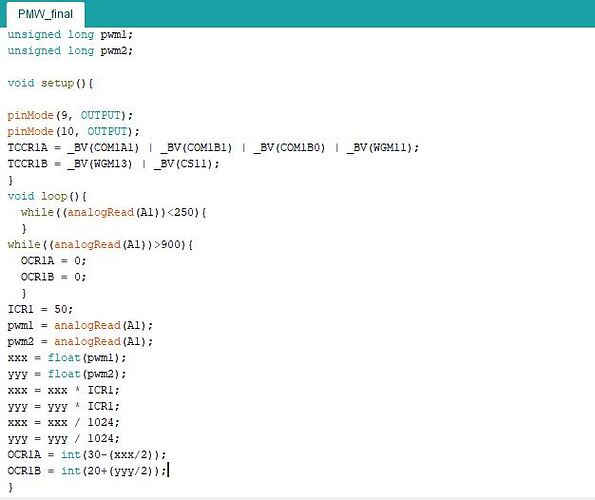The width and height of the screenshot is (595, 500).
Task: Click the pinMode(9, OUTPUT) line
Action: click(70, 115)
